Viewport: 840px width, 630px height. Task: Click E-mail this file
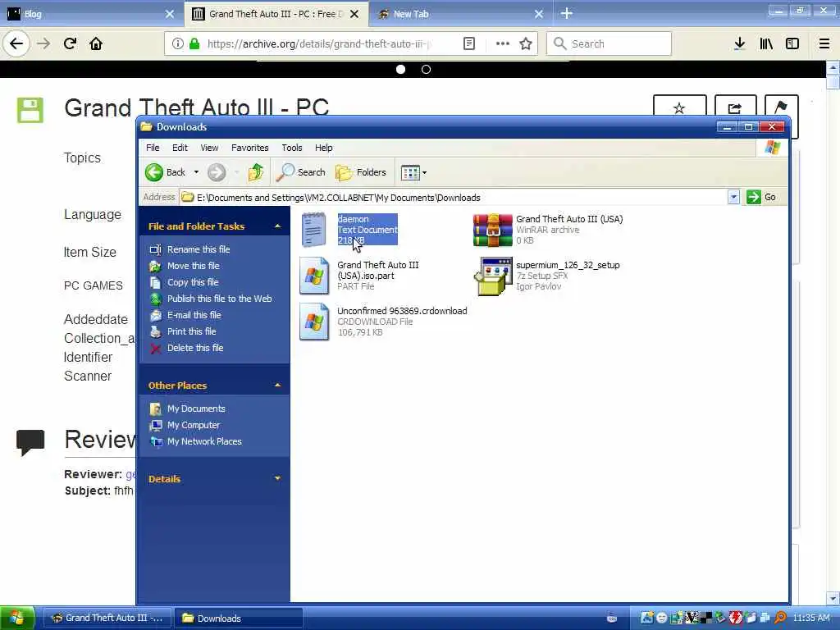194,315
